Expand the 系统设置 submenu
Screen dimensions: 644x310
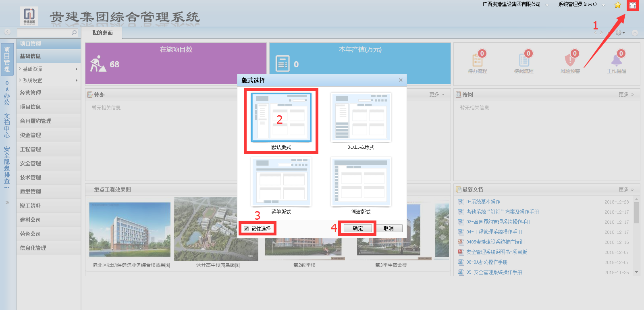[x=32, y=80]
